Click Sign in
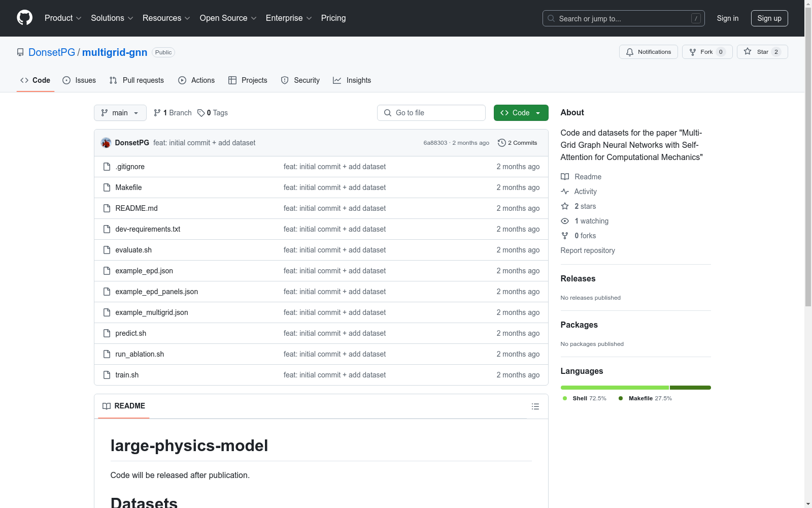This screenshot has height=508, width=812. pos(728,18)
